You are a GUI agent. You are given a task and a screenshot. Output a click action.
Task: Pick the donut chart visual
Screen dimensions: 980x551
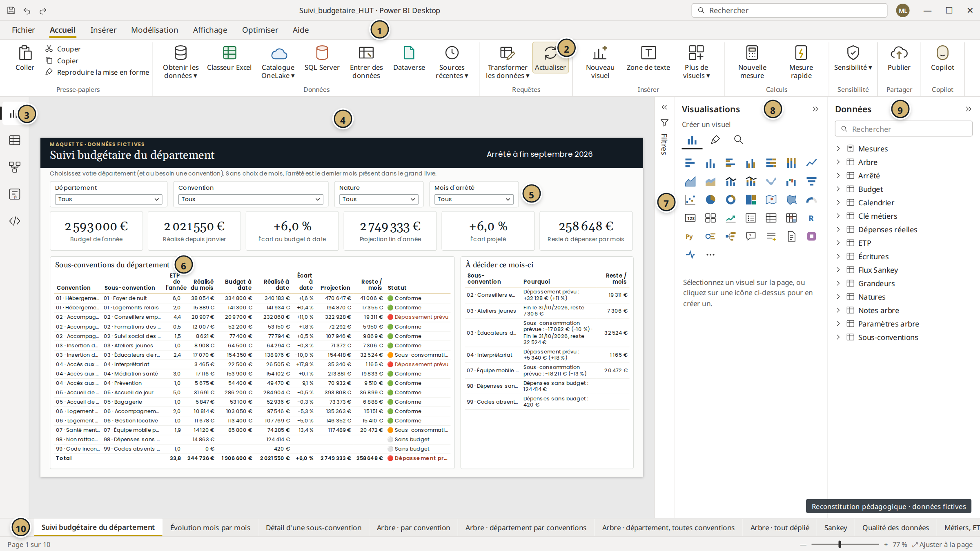click(x=731, y=200)
